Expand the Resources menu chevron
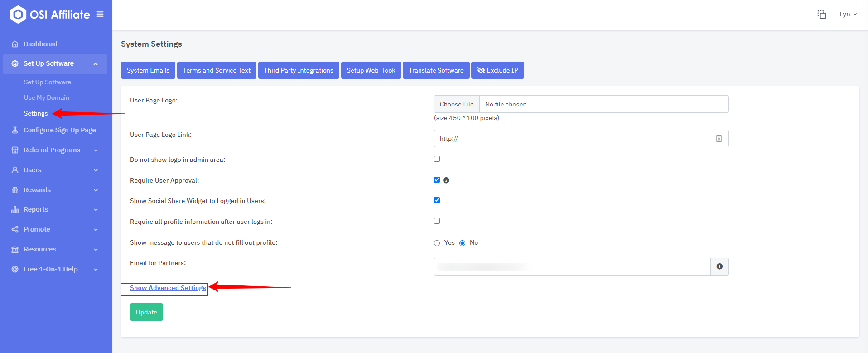Screen dimensions: 868x353 pos(96,250)
